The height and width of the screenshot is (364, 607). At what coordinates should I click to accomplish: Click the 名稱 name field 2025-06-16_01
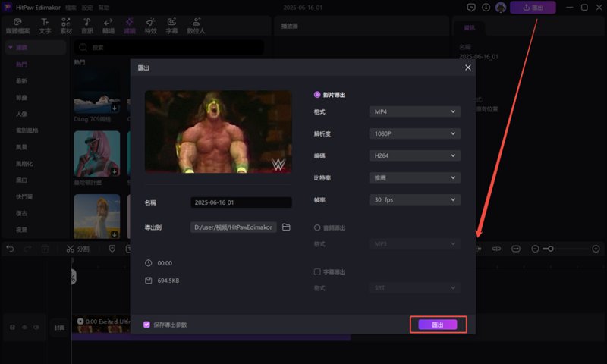241,202
